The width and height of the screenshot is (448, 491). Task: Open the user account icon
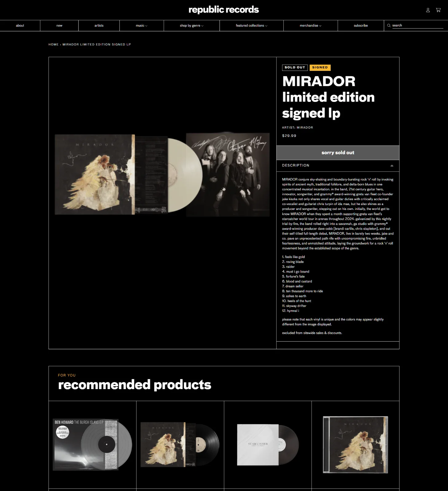[428, 10]
